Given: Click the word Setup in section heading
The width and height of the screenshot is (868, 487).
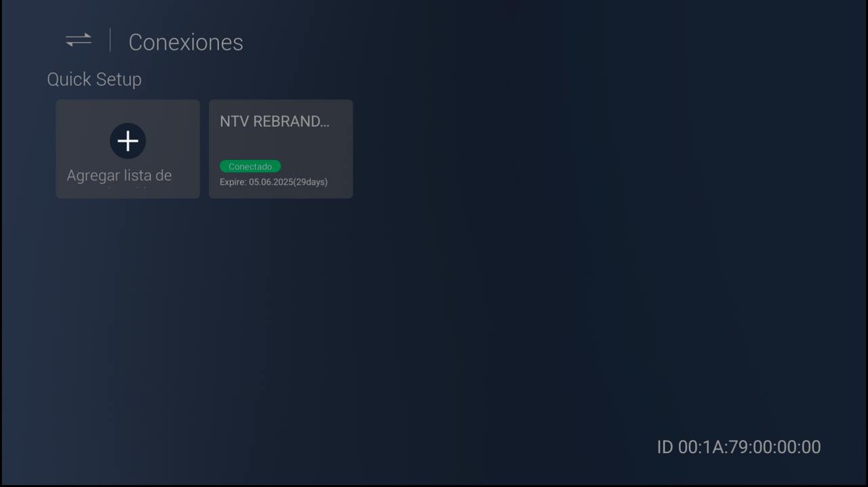Looking at the screenshot, I should tap(119, 80).
